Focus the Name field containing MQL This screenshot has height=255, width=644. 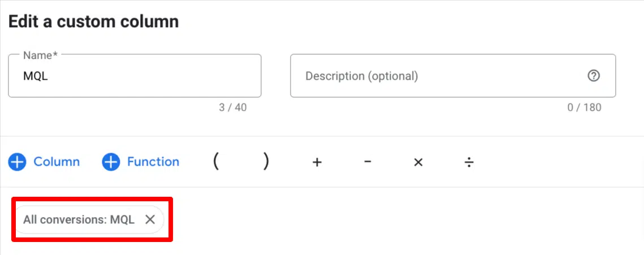click(x=135, y=76)
